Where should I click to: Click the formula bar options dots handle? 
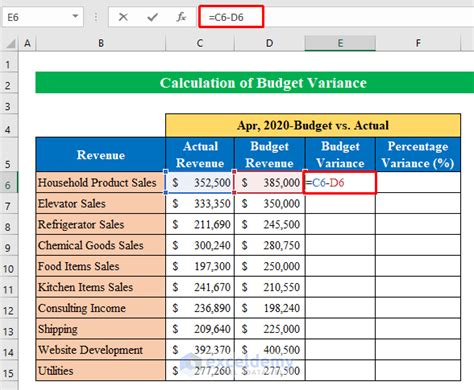pos(96,17)
